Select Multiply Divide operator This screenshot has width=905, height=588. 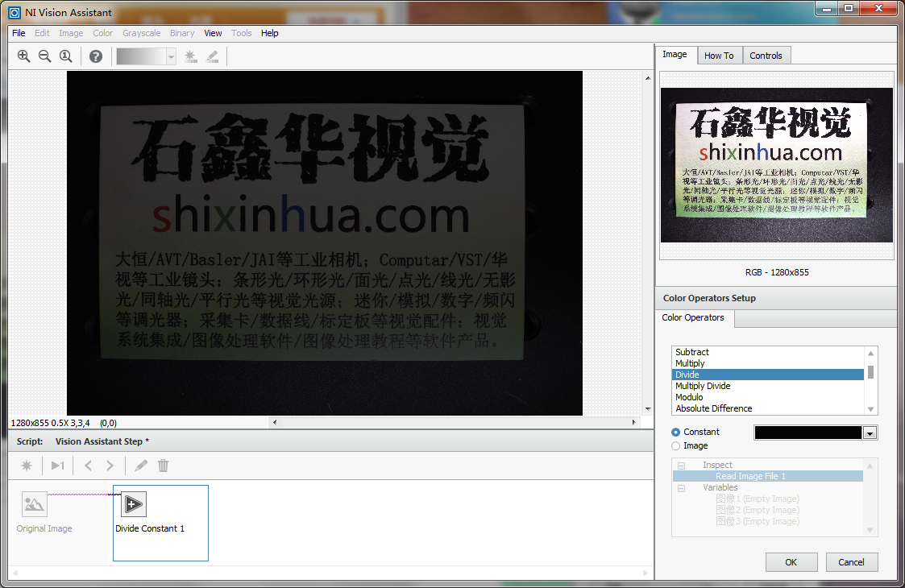pyautogui.click(x=768, y=386)
